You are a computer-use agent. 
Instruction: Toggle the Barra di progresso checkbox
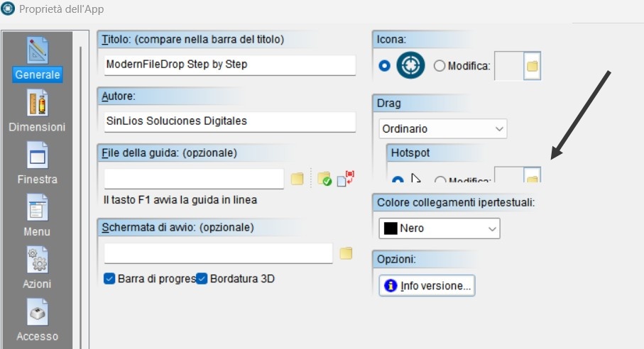pyautogui.click(x=109, y=279)
